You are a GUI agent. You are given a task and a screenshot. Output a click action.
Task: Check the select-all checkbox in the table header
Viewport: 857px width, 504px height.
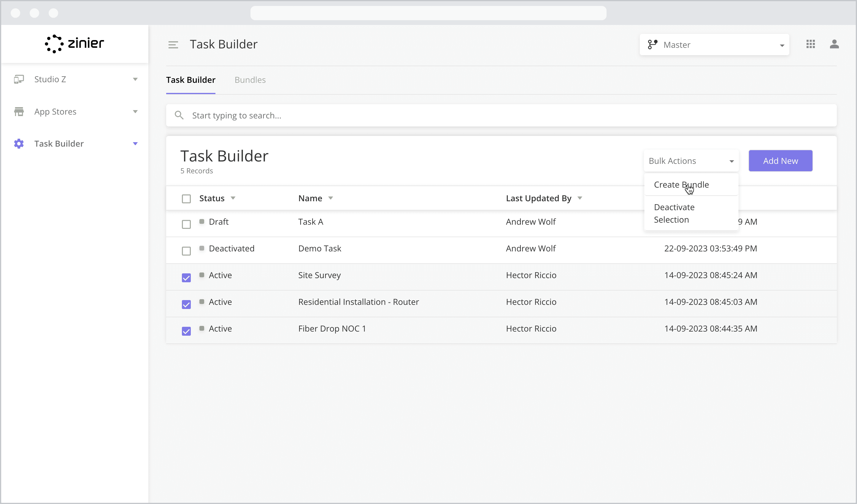click(186, 198)
